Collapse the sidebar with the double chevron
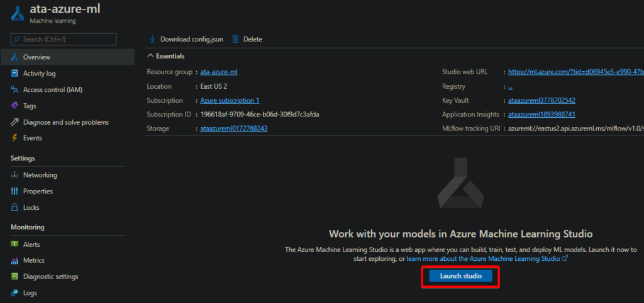644x303 pixels. 126,40
